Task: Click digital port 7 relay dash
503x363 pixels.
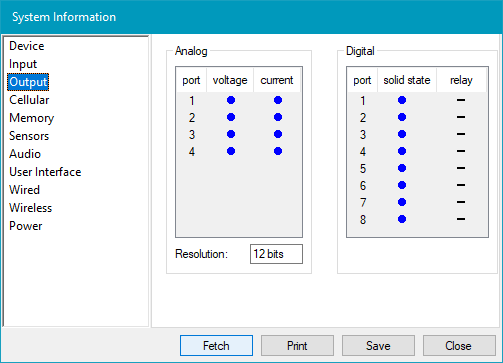Action: click(461, 202)
